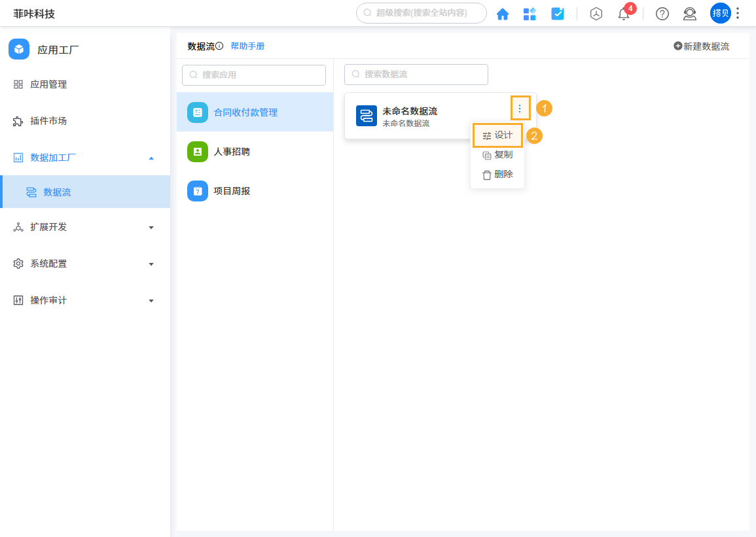Collapse the 数据加工厂 sidebar section
Viewport: 756px width, 537px height.
click(x=151, y=158)
